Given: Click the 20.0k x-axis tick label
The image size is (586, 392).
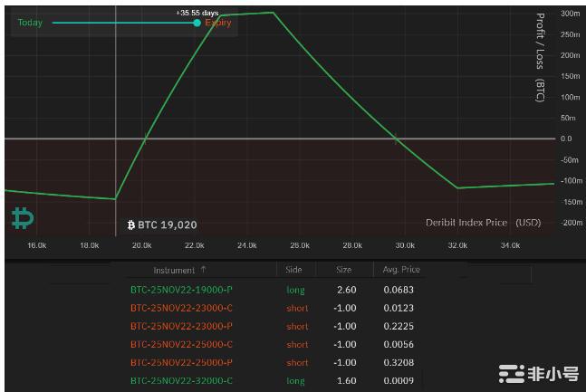Looking at the screenshot, I should [x=141, y=245].
